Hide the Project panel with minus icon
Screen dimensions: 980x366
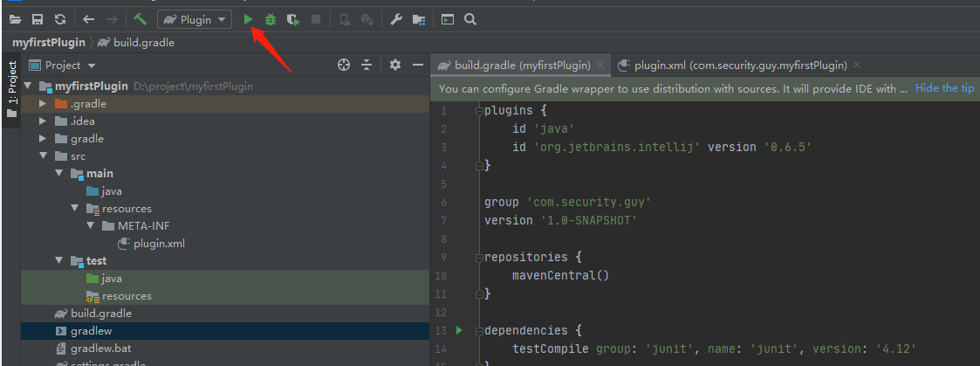pyautogui.click(x=417, y=65)
